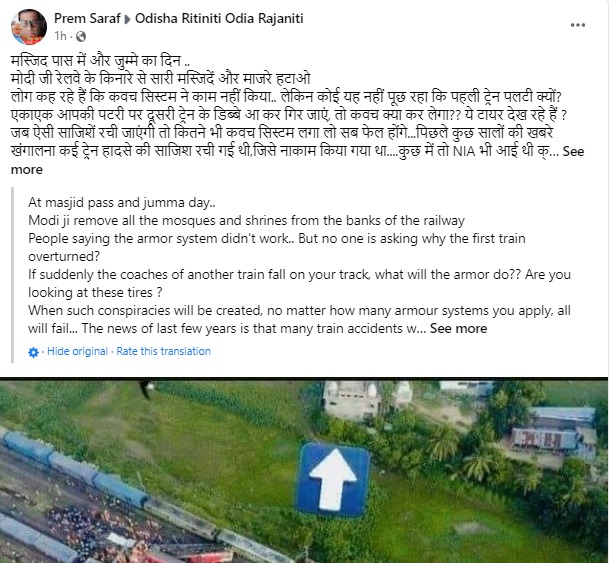
Task: Click the translated English text block
Action: (299, 265)
